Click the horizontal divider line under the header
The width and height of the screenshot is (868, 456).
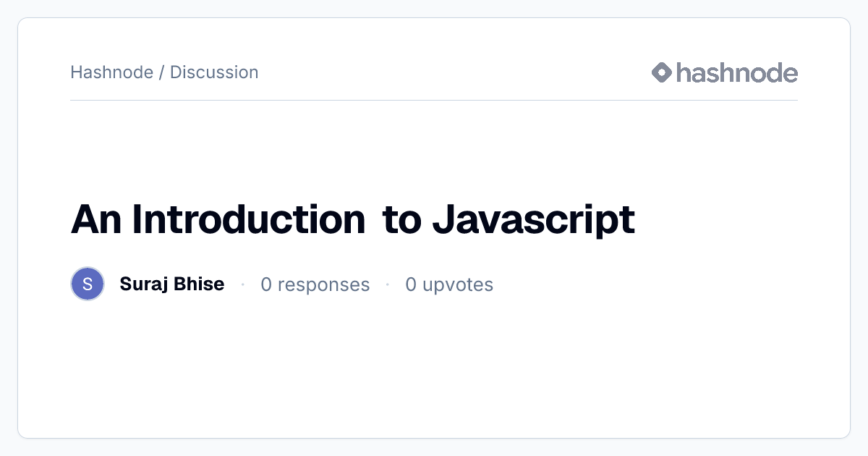click(434, 100)
